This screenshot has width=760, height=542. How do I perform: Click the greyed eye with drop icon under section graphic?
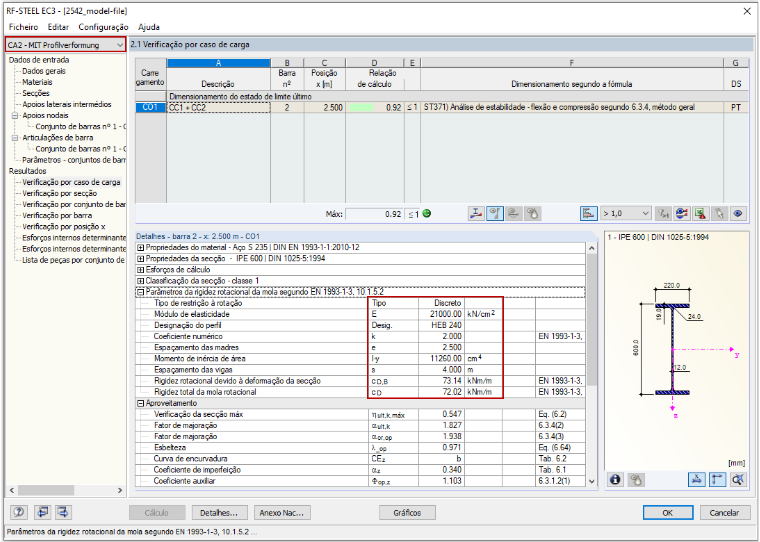click(636, 479)
